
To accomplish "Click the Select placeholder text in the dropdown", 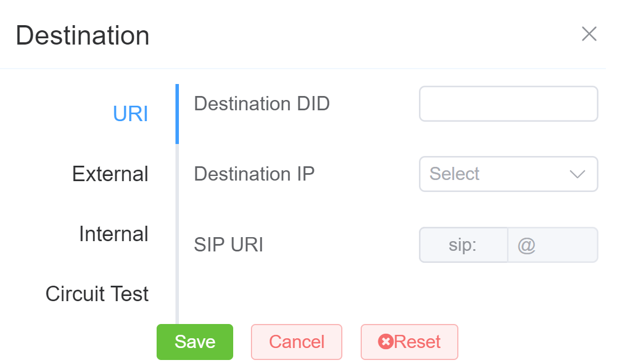I will point(454,174).
